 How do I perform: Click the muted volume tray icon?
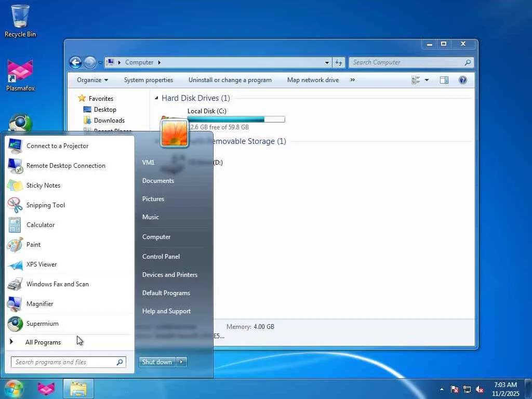click(x=480, y=389)
